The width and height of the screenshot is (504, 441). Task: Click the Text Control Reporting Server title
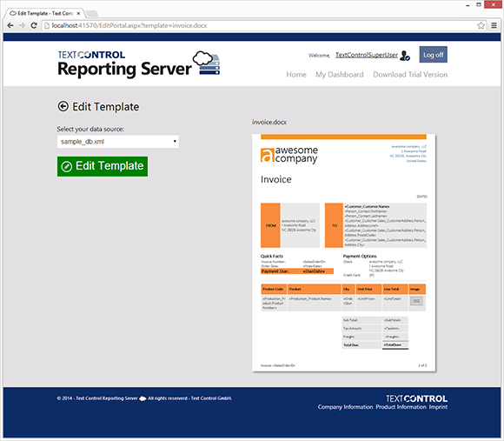125,64
